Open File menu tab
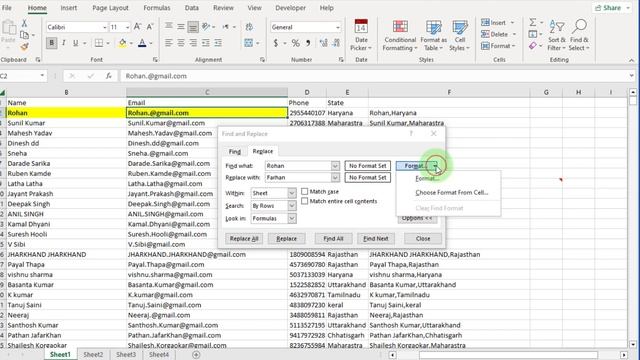This screenshot has width=640, height=360. (7, 8)
